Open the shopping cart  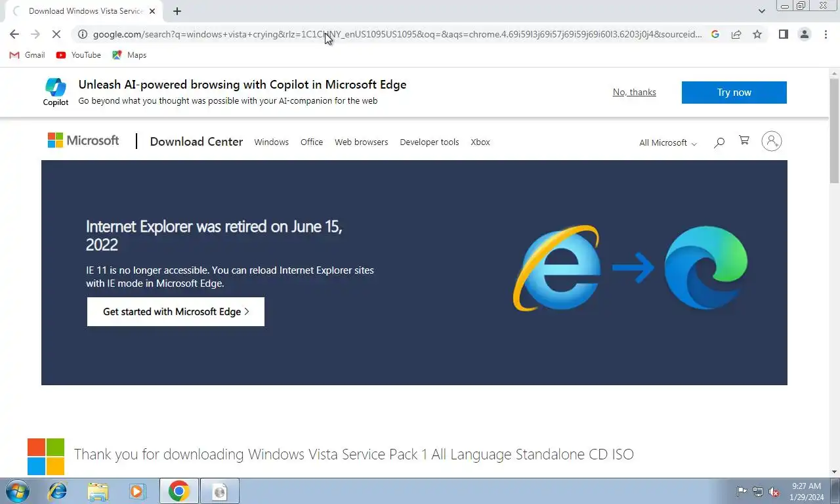[744, 140]
